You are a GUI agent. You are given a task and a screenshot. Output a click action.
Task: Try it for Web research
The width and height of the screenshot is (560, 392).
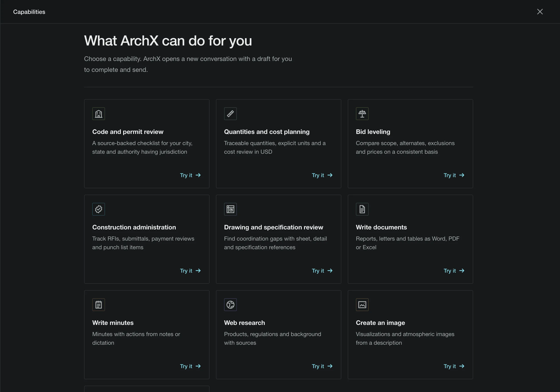[x=322, y=366]
